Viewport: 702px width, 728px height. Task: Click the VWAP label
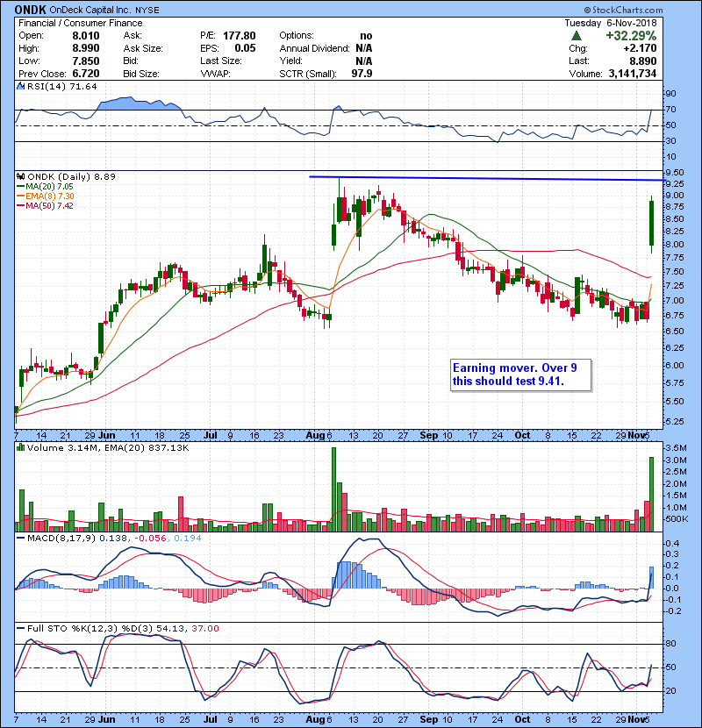click(215, 74)
